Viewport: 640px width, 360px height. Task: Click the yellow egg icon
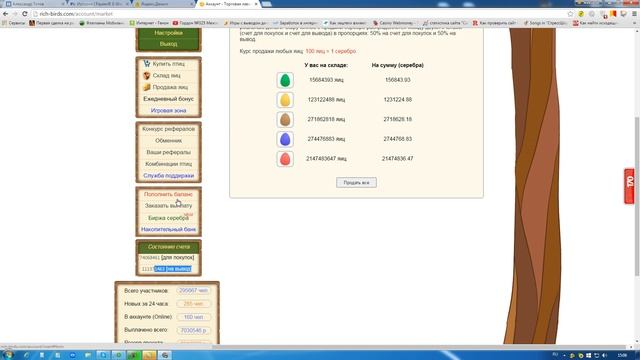(285, 100)
